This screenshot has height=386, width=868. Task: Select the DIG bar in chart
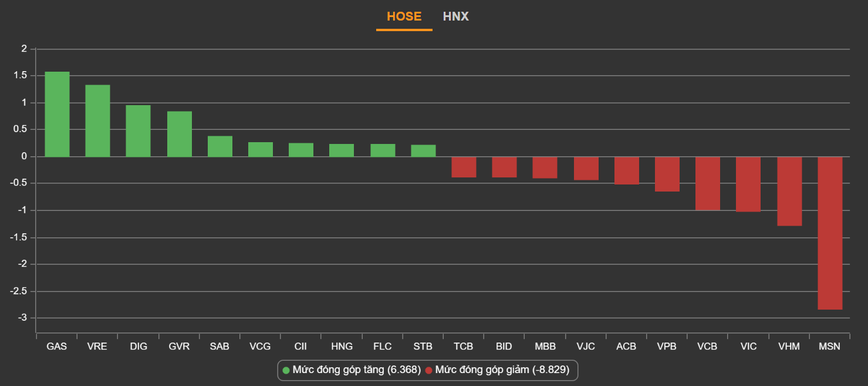pos(138,131)
